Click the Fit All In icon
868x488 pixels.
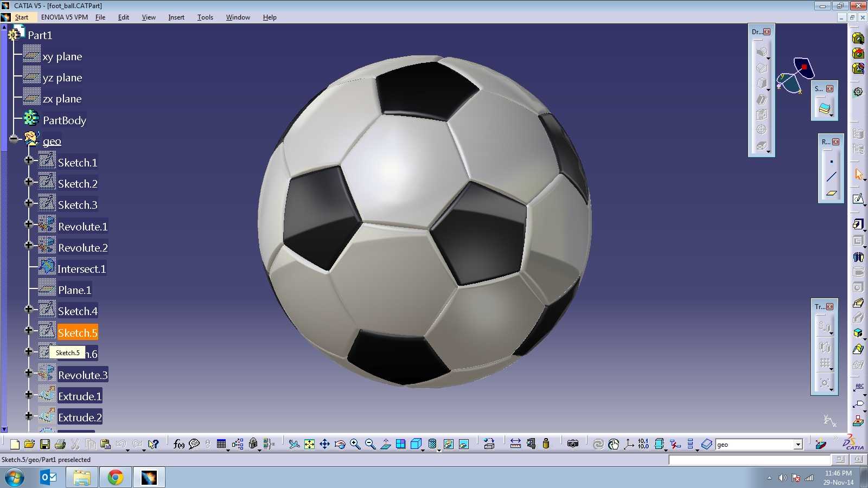(x=309, y=444)
